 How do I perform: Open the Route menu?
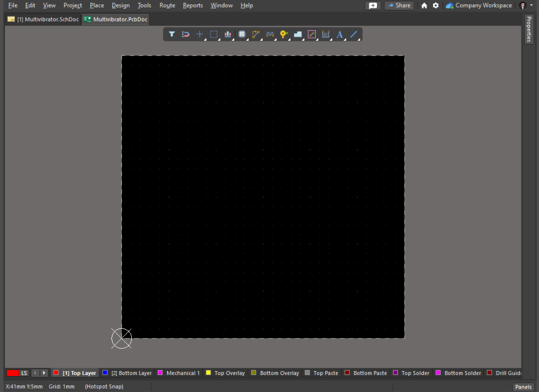pyautogui.click(x=167, y=5)
